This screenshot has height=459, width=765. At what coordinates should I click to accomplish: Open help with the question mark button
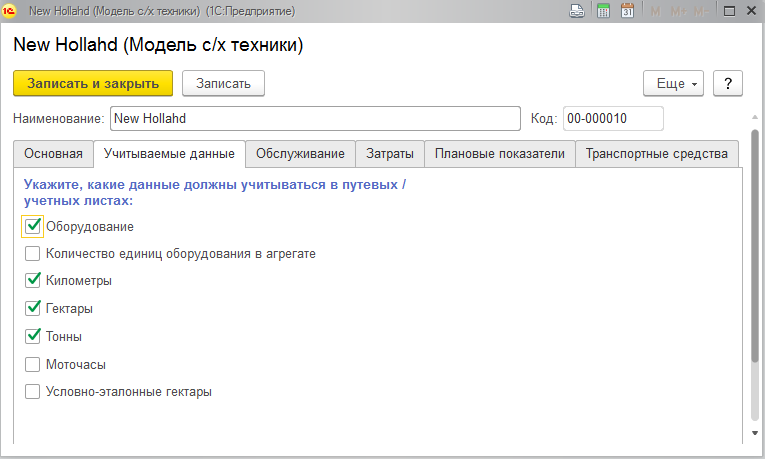[x=728, y=83]
